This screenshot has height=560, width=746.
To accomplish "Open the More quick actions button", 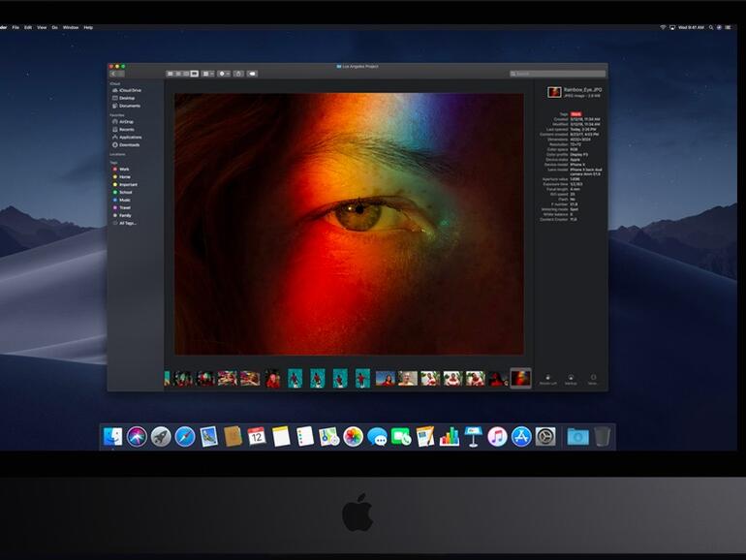I will tap(593, 379).
